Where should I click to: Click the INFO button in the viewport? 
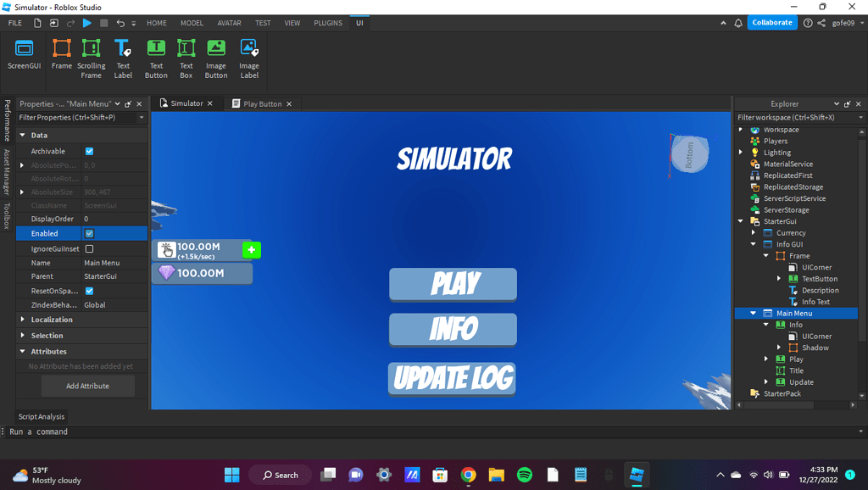[453, 329]
